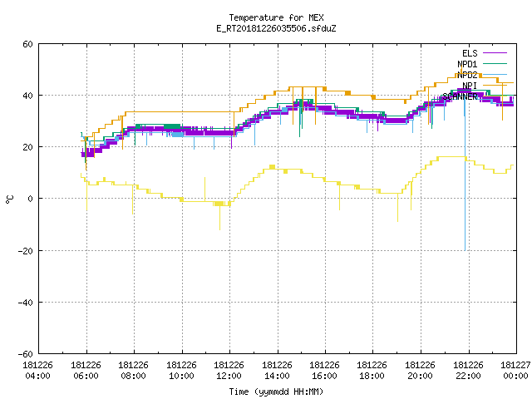Click the x-axis tick label 181226 10:00
This screenshot has width=532, height=399.
[181, 371]
